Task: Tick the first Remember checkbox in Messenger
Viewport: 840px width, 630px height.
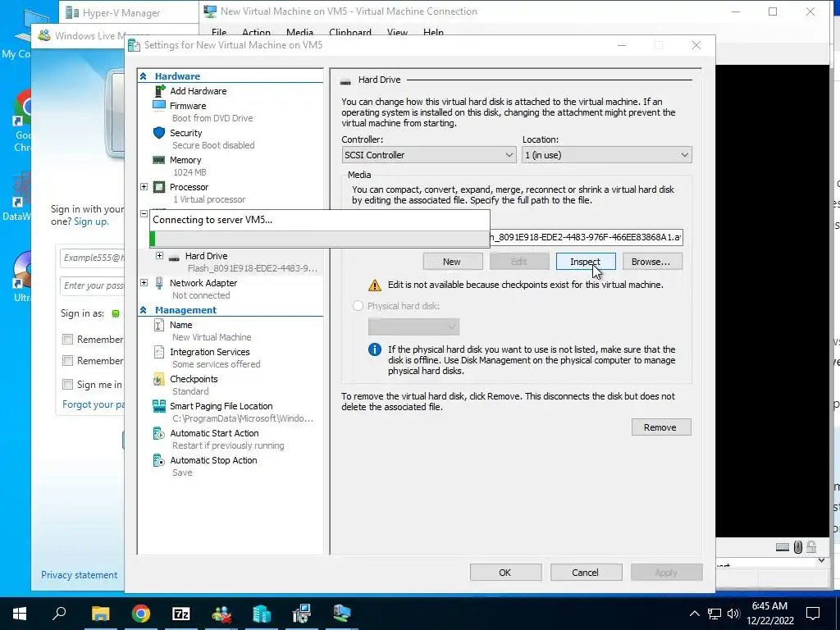Action: [x=67, y=339]
